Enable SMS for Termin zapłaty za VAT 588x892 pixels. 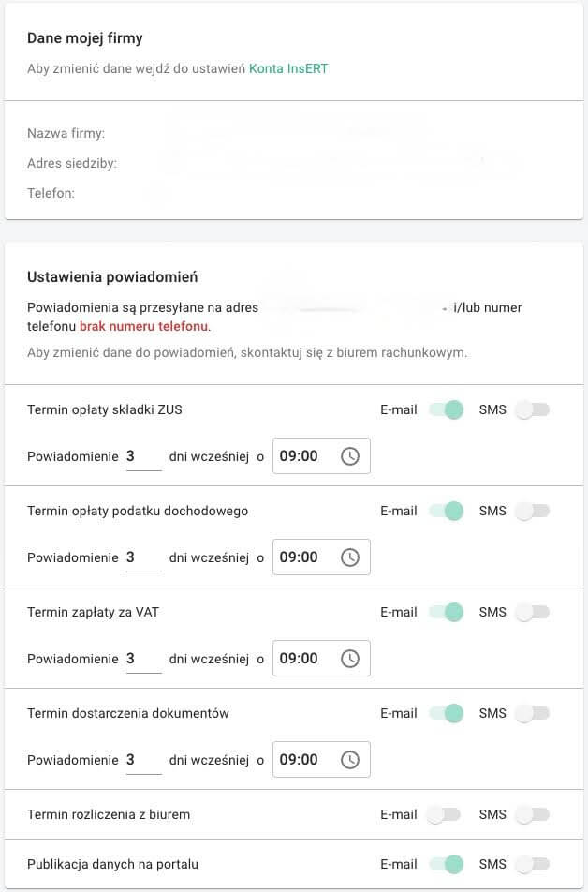tap(533, 612)
